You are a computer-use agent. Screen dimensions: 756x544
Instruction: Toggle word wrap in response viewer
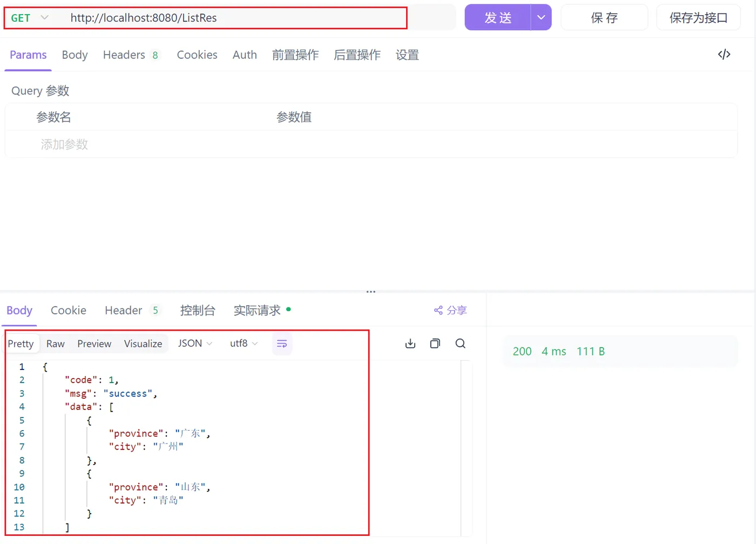tap(282, 344)
